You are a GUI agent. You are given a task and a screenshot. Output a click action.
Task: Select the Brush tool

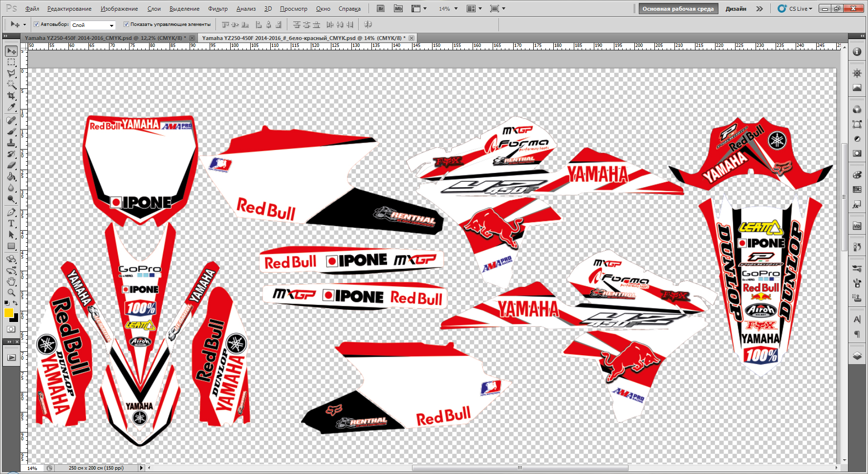(11, 131)
